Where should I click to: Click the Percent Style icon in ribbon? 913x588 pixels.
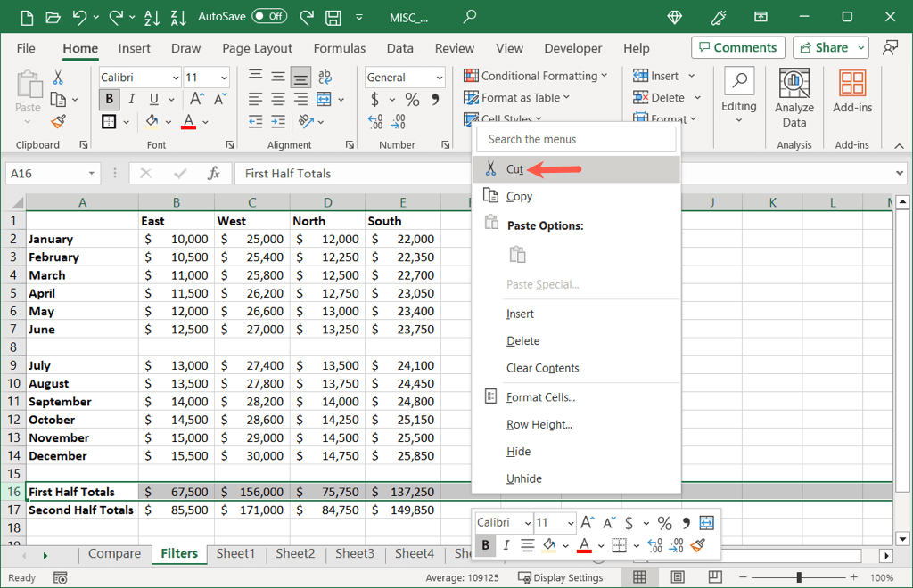[x=412, y=100]
